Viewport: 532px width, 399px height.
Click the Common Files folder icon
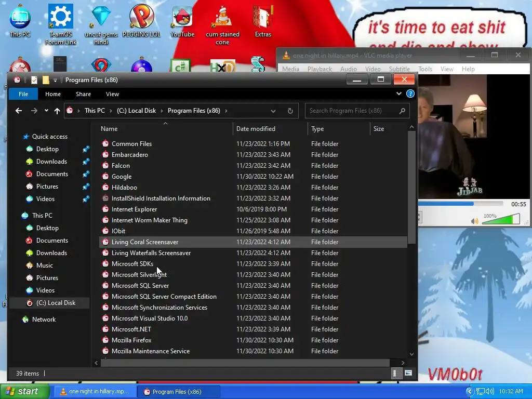click(105, 143)
